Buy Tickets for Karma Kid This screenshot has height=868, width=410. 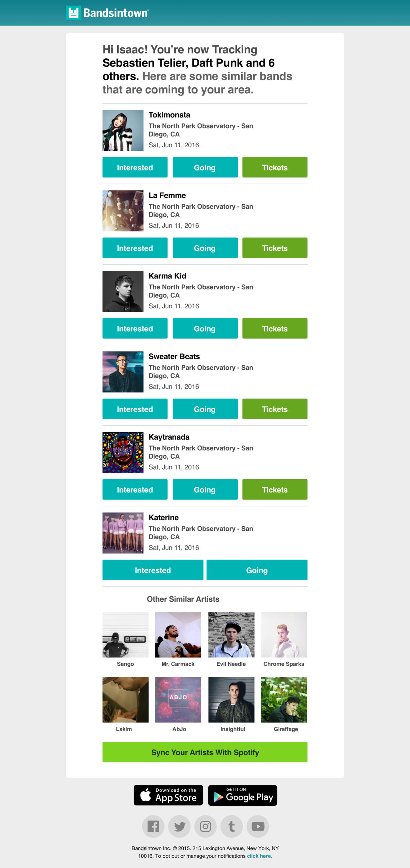tap(275, 328)
